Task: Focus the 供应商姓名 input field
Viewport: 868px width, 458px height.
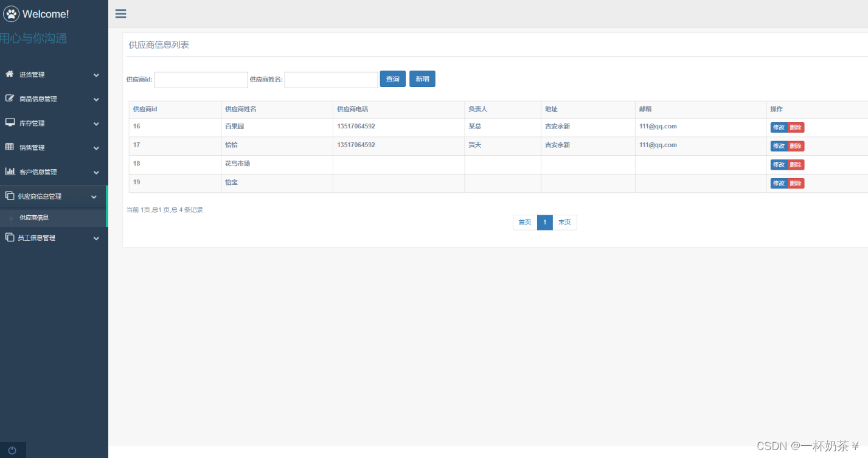Action: pyautogui.click(x=331, y=80)
